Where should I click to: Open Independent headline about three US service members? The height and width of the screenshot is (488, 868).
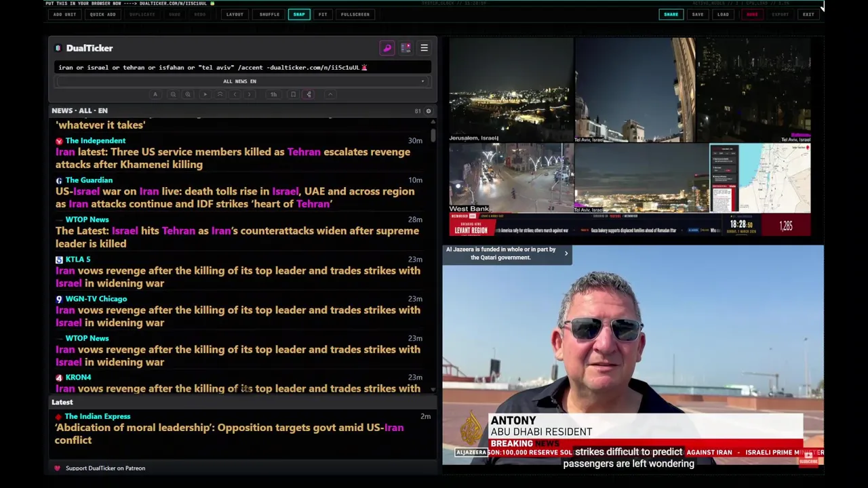click(233, 158)
